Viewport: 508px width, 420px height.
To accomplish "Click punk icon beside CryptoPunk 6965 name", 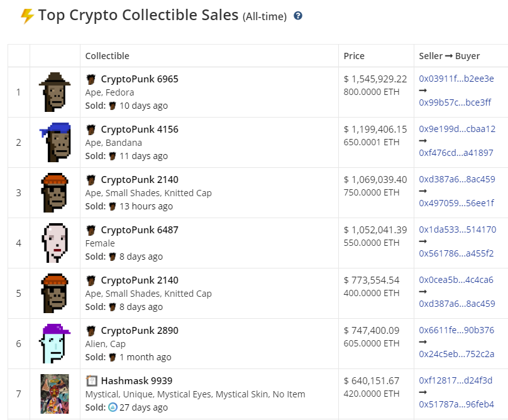I will pyautogui.click(x=91, y=79).
